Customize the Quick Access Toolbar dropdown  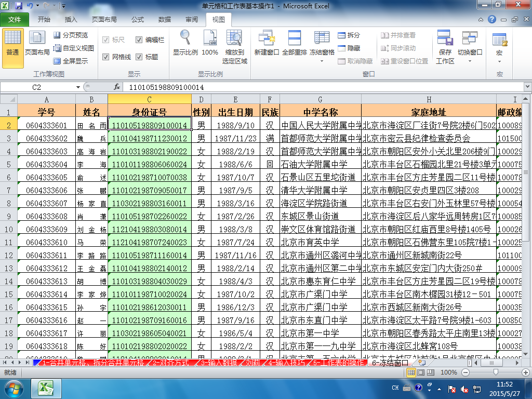click(63, 6)
